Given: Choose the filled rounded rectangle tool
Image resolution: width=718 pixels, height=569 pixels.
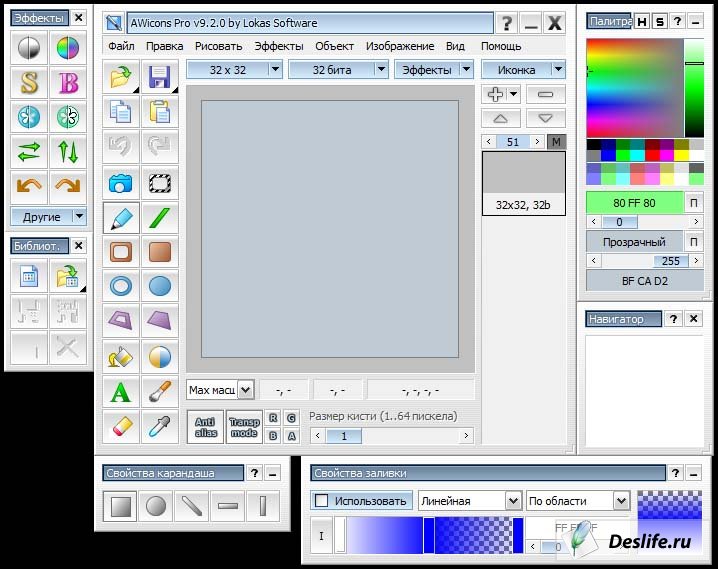Looking at the screenshot, I should [x=160, y=252].
